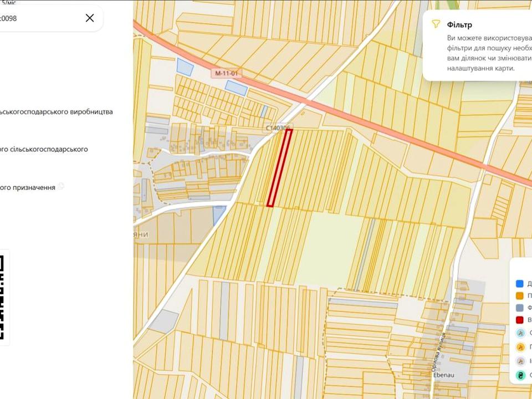532x399 pixels.
Task: Open the Фільтр panel title
Action: [459, 25]
